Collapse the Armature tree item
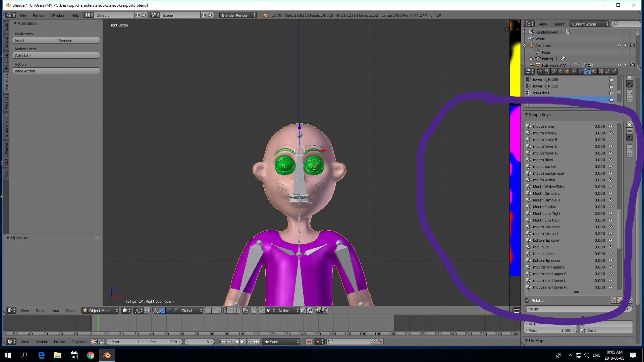The height and width of the screenshot is (362, 644). [525, 46]
